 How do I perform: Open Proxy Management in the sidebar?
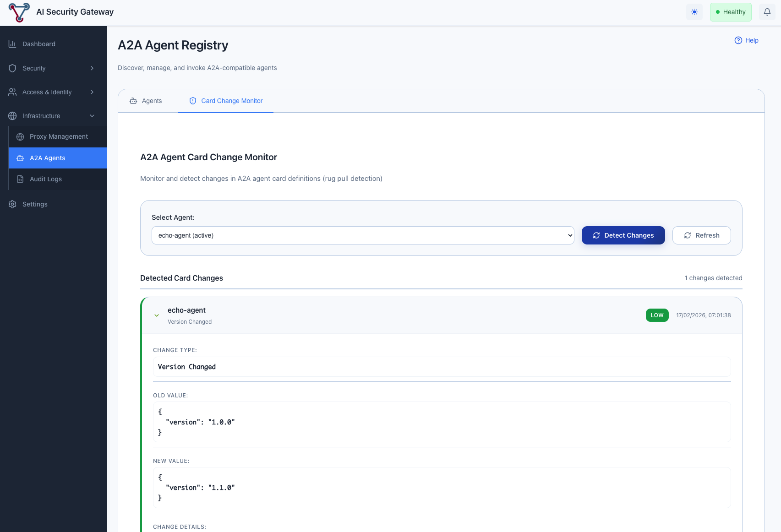click(58, 136)
